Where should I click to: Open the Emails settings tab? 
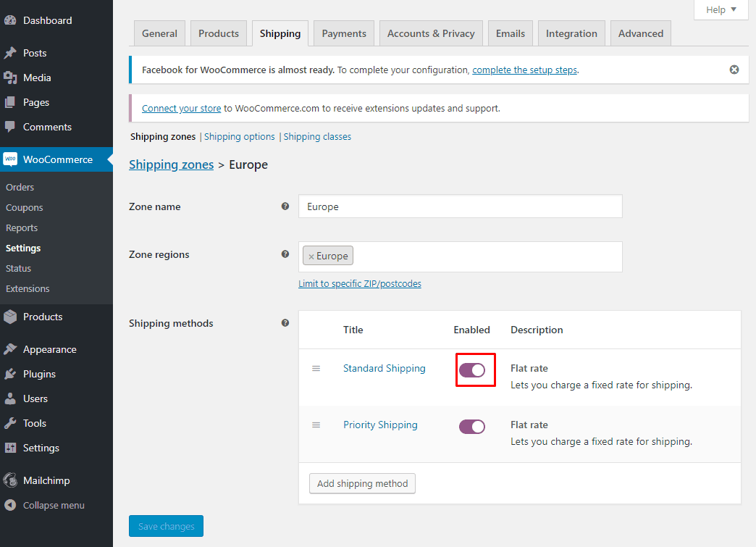pos(510,33)
